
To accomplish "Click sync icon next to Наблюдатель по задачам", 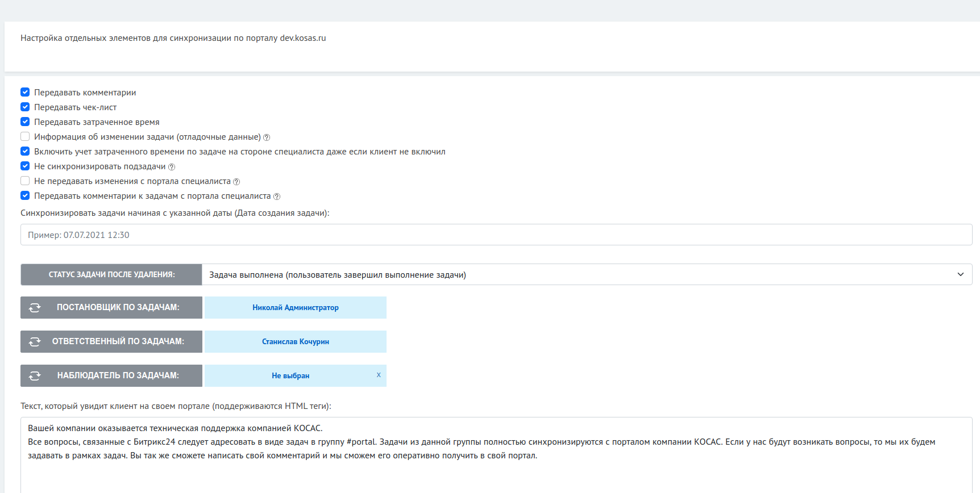I will tap(35, 375).
